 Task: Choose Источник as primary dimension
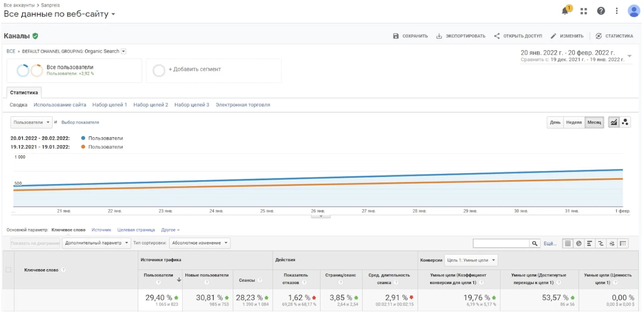pyautogui.click(x=101, y=230)
